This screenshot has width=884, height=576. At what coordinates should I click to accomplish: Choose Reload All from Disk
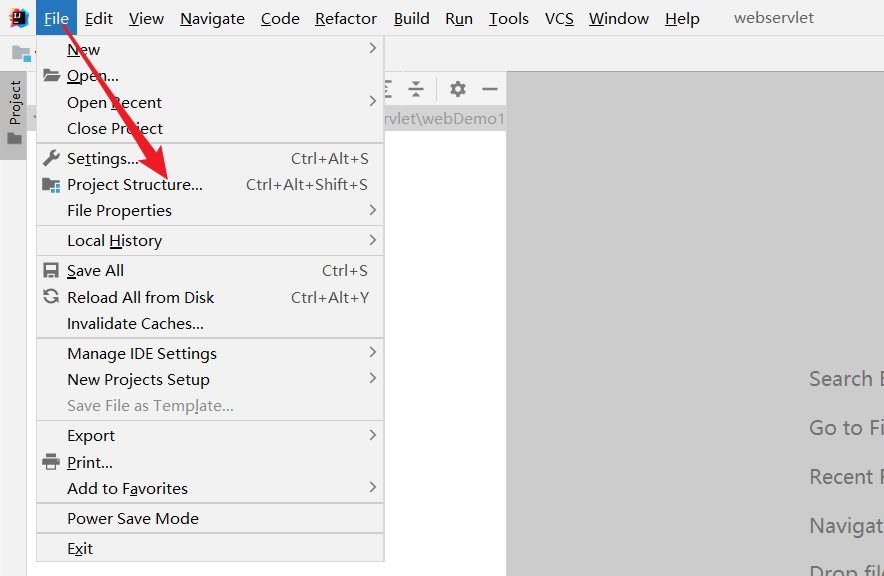(x=210, y=297)
